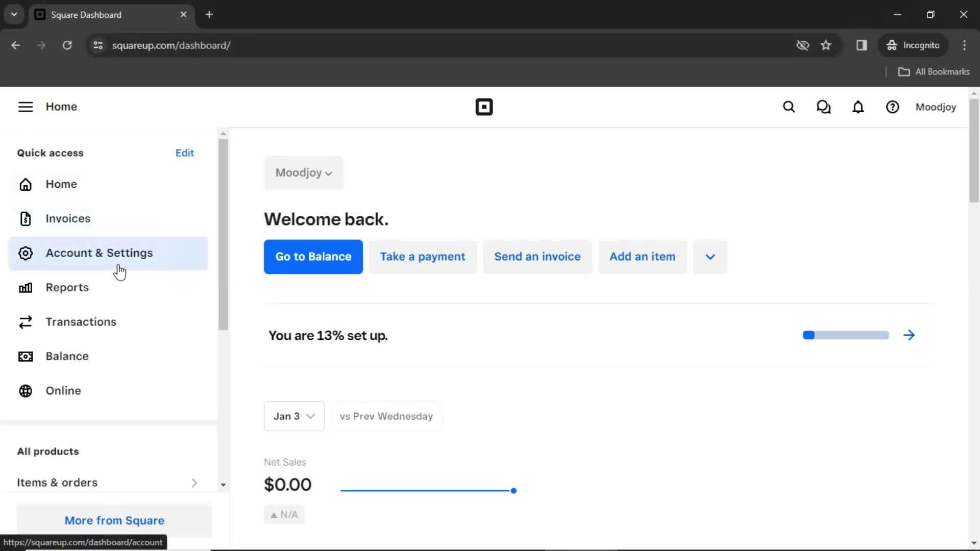
Task: Open the Transactions sidebar icon
Action: coord(25,321)
